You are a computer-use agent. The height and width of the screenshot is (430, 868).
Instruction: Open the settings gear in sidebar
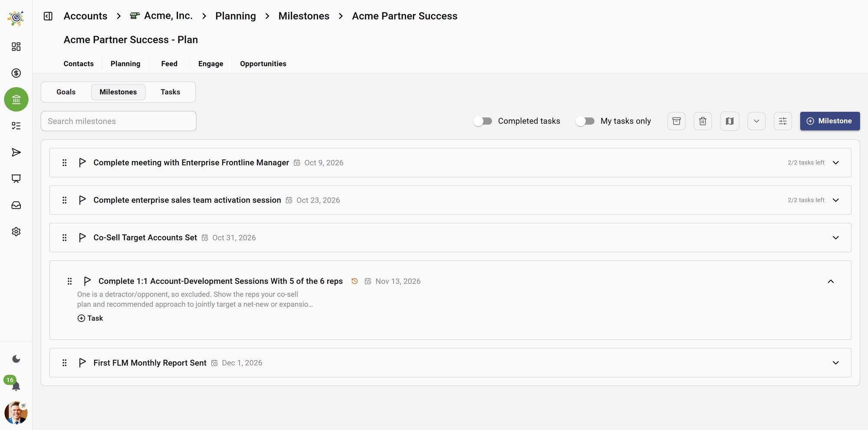click(16, 232)
